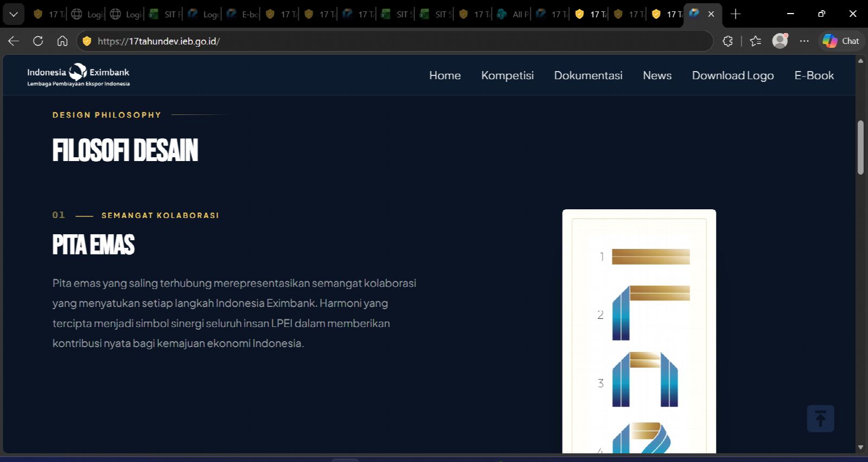Click the section number 01
Screen dimensions: 868x462
59,215
